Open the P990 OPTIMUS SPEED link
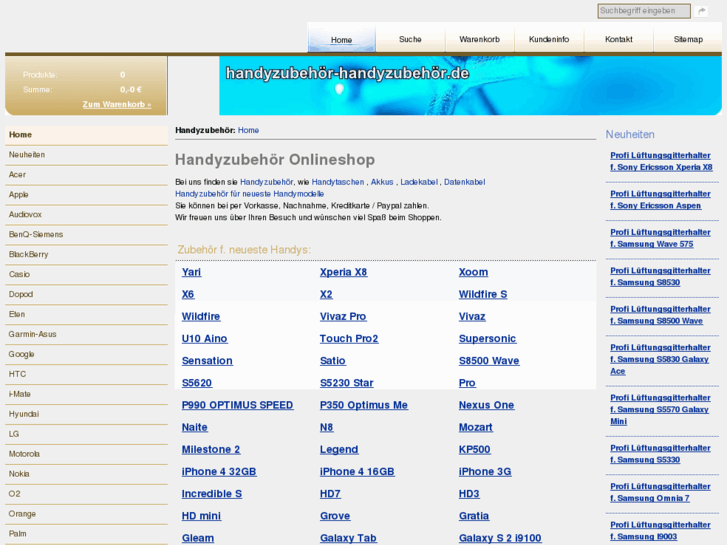Viewport: 727px width, 545px height. pyautogui.click(x=237, y=405)
